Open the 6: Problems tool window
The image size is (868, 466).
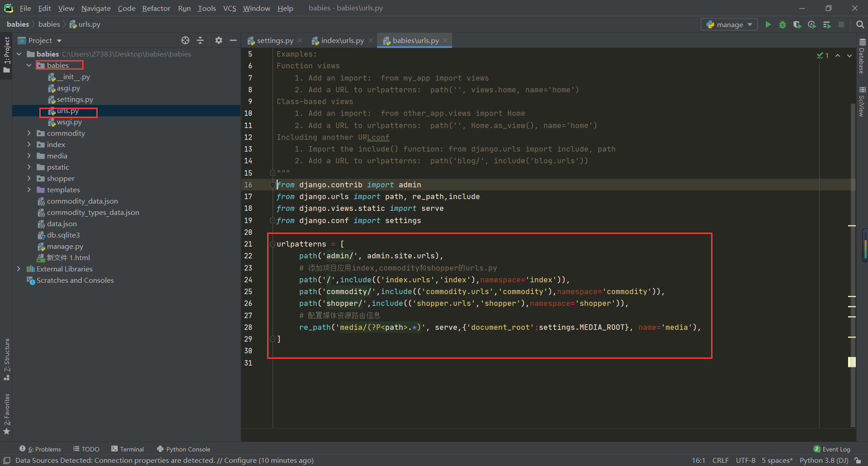pos(40,449)
